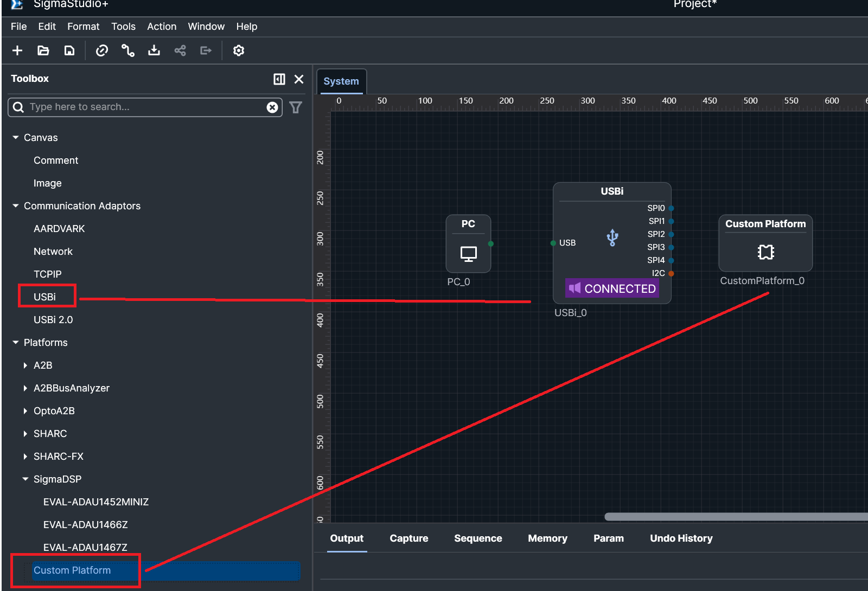Screen dimensions: 868x591
Task: Open the Tools menu
Action: [124, 27]
